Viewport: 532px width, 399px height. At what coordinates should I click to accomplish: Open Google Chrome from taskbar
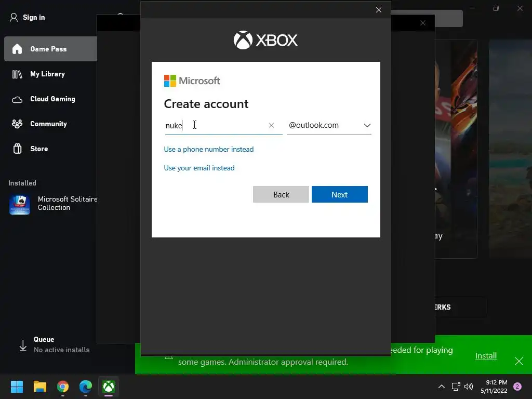[x=63, y=387]
